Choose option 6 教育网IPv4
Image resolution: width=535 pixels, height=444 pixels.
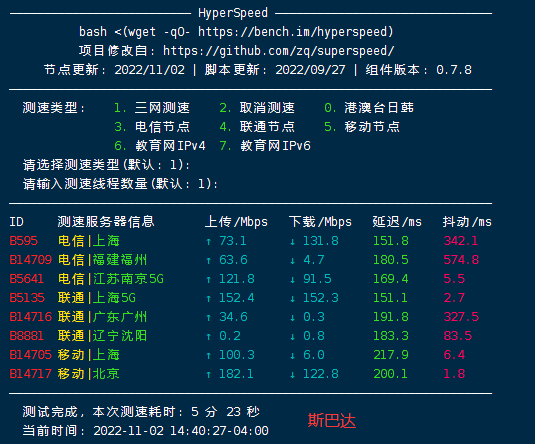tap(160, 146)
